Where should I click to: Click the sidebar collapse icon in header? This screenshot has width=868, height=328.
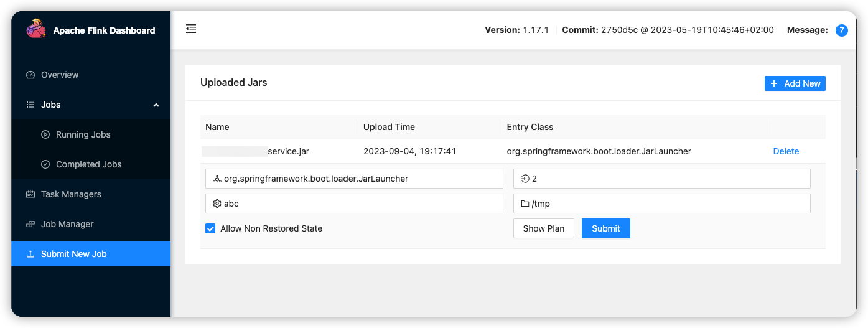pos(191,29)
